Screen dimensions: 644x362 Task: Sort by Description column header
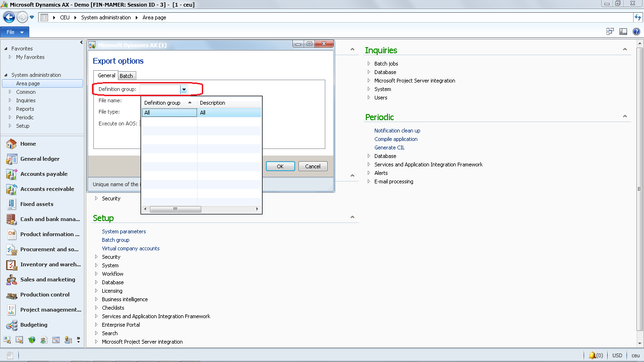click(229, 102)
